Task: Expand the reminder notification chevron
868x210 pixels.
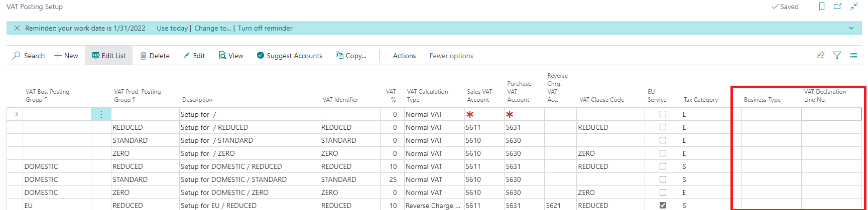Action: 851,28
